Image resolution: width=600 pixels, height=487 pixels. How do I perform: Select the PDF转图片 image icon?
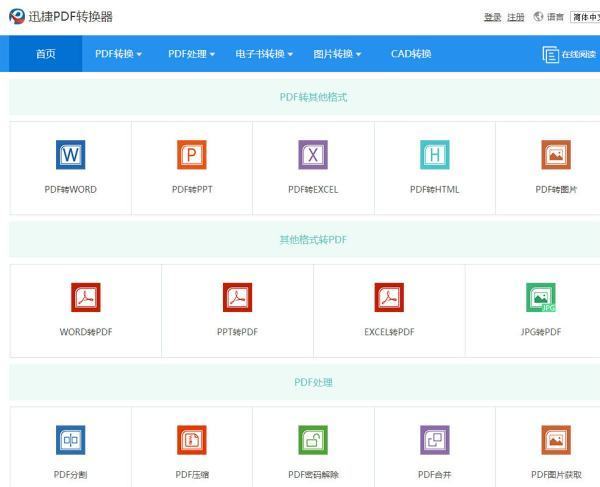(556, 155)
